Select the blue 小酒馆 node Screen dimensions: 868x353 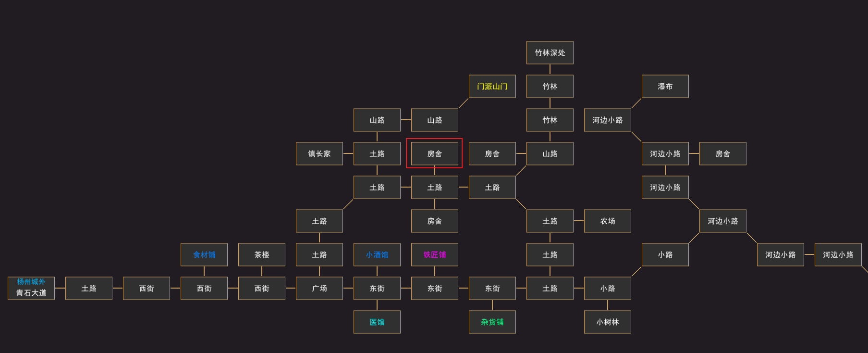(377, 254)
